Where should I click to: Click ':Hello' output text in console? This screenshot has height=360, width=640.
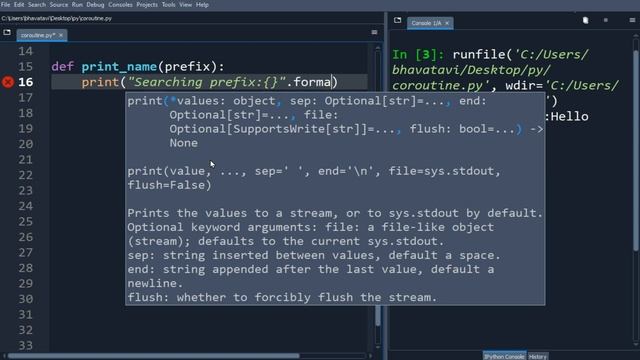[x=567, y=117]
